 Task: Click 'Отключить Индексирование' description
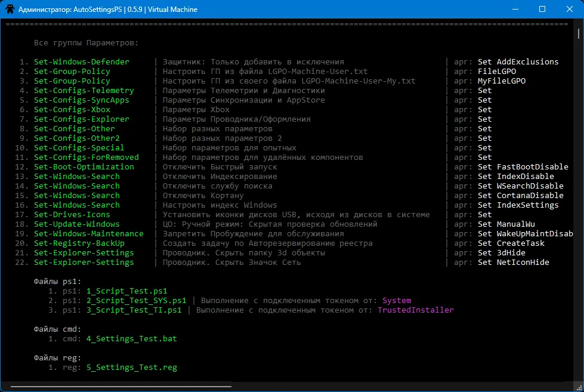[220, 177]
